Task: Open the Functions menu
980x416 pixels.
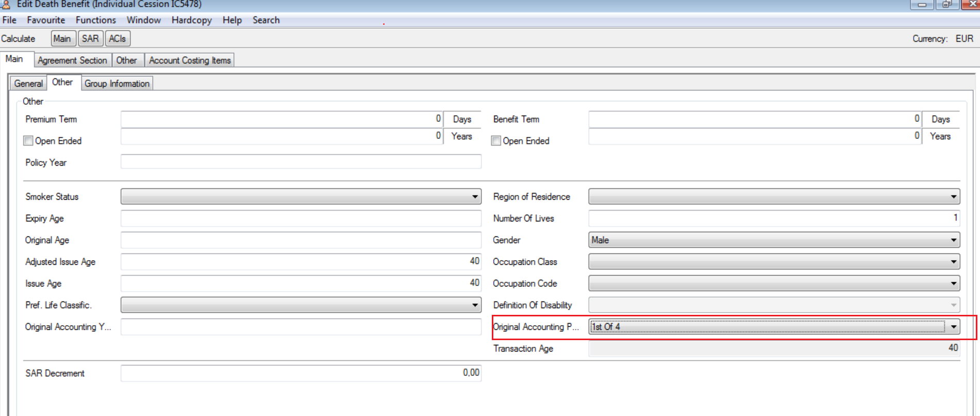Action: coord(96,20)
